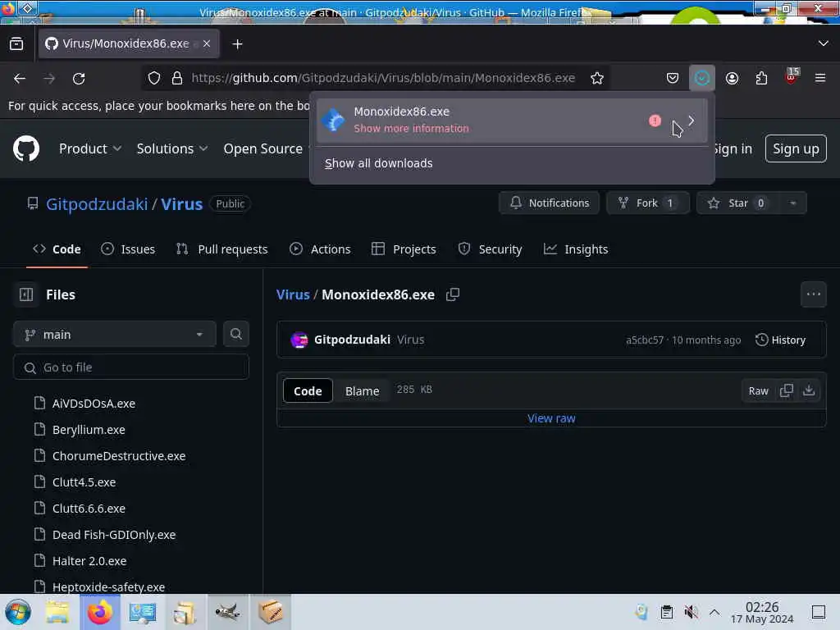Open the Actions tab
This screenshot has height=630, width=840.
coord(321,249)
